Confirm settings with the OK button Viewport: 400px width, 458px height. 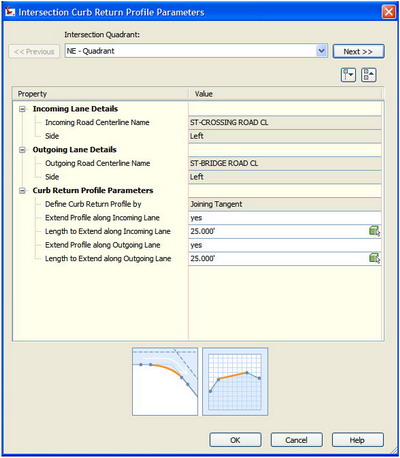235,440
